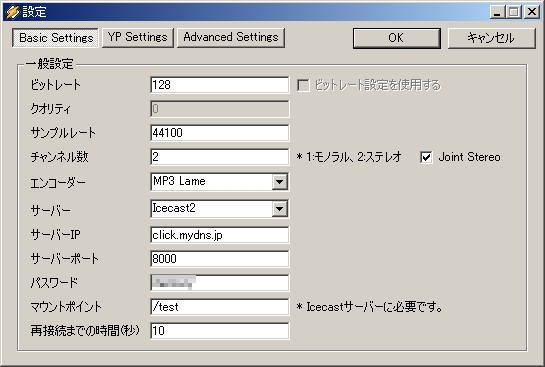Expand the エンコーダー dropdown arrow
545x367 pixels.
tap(279, 181)
